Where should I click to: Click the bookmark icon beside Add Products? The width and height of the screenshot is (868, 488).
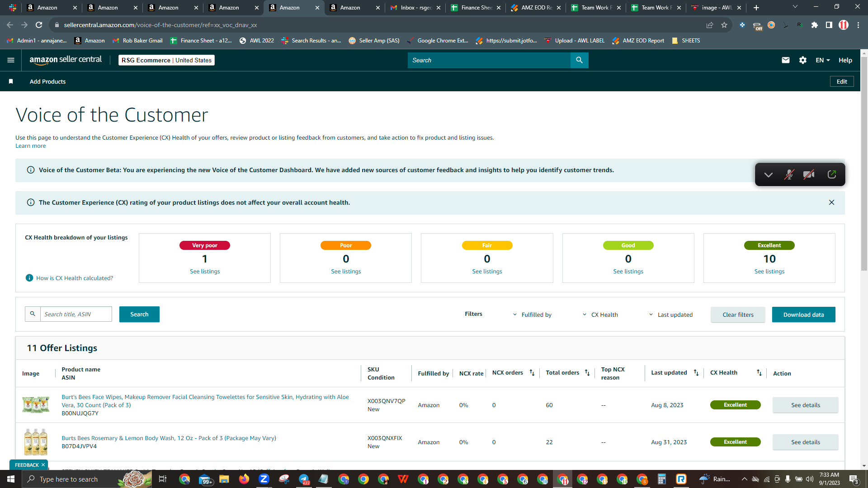11,81
